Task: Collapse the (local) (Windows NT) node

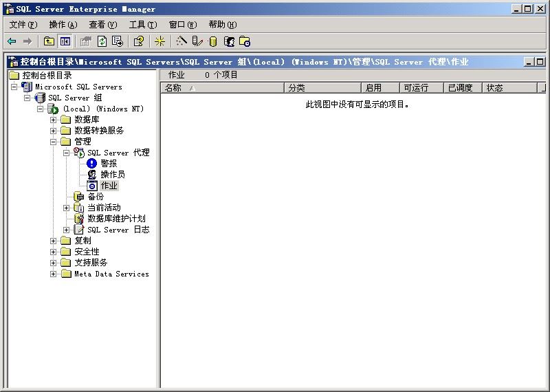Action: click(x=40, y=109)
